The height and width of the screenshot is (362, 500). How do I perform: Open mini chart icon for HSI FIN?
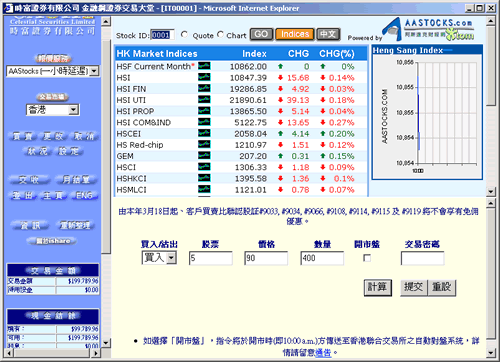pyautogui.click(x=204, y=89)
